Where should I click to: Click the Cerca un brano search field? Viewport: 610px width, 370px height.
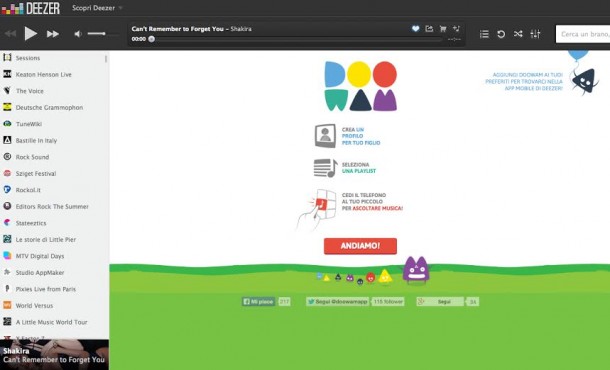[583, 34]
